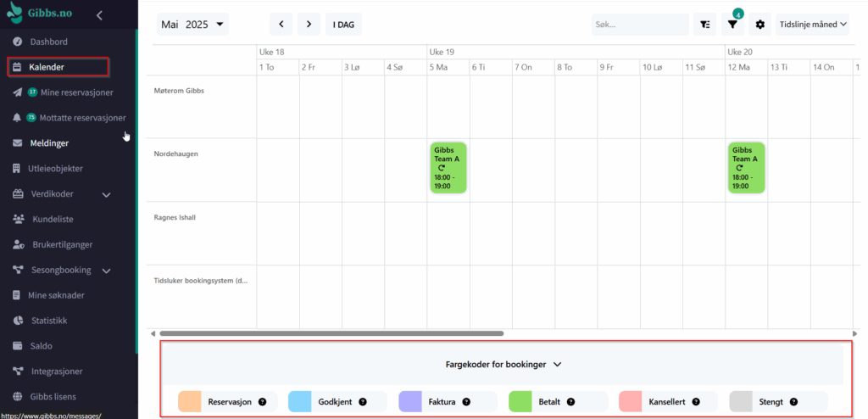Click the scrollbar right arrow
The image size is (868, 419).
pos(854,333)
